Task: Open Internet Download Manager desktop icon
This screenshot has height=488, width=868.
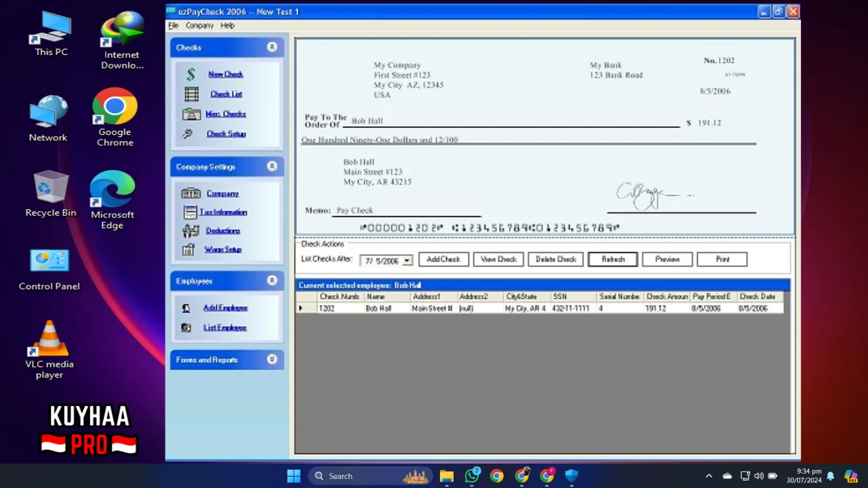Action: coord(122,41)
